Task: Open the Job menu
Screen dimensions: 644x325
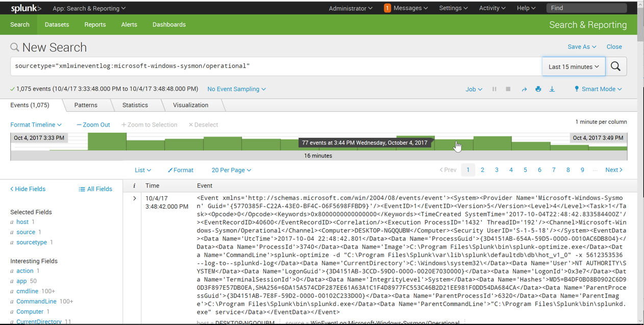Action: tap(474, 89)
